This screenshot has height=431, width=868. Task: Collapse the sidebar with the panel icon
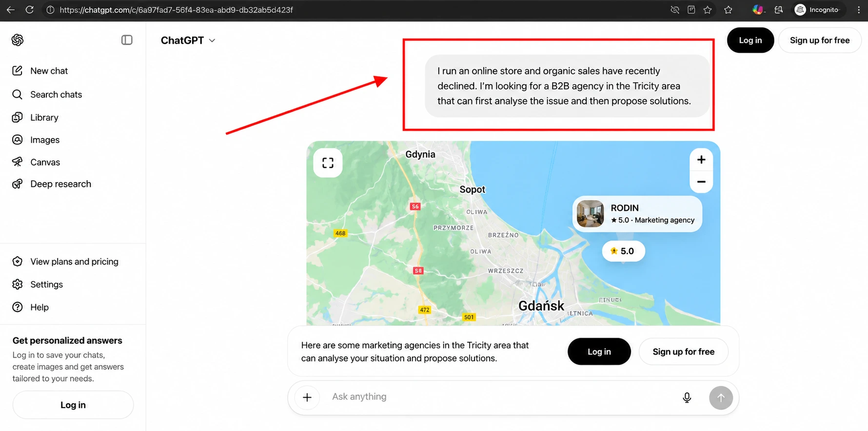pyautogui.click(x=127, y=40)
